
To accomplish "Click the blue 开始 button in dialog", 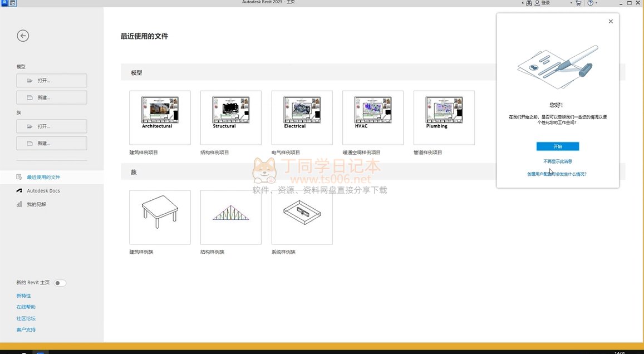I will (557, 146).
